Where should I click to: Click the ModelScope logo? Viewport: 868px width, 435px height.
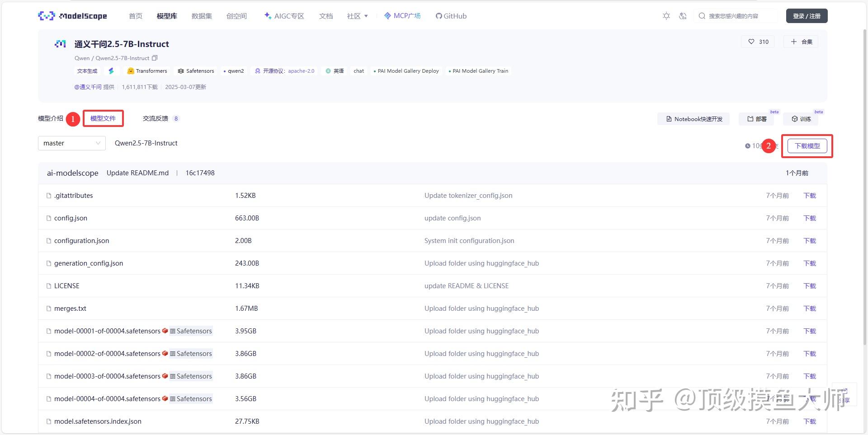coord(72,16)
